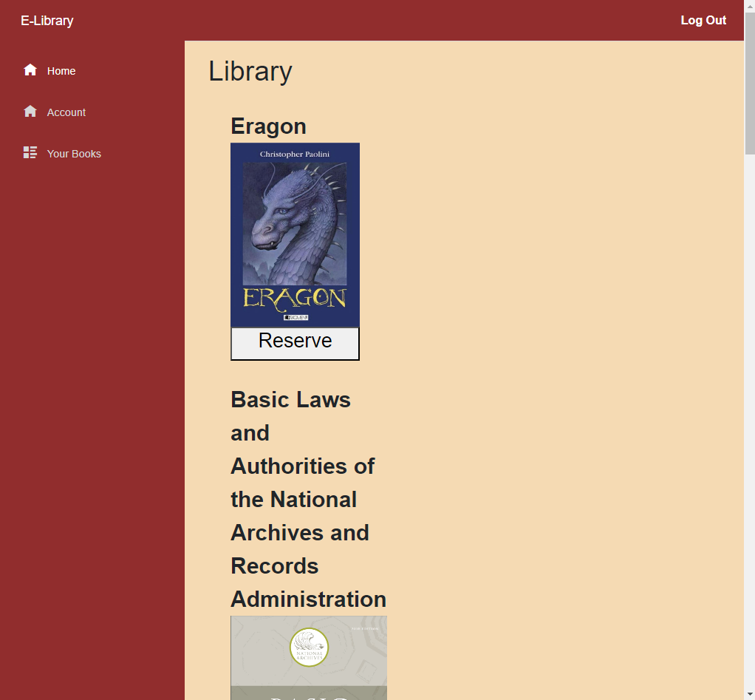Image resolution: width=755 pixels, height=700 pixels.
Task: Click the E-Library brand link
Action: 47,21
